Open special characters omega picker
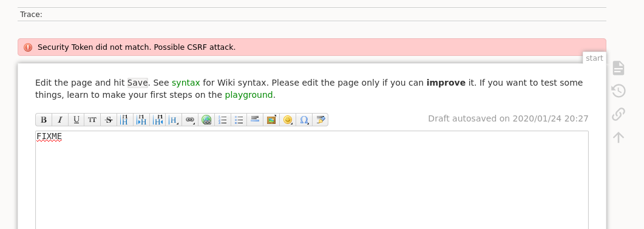644x229 pixels. tap(304, 120)
